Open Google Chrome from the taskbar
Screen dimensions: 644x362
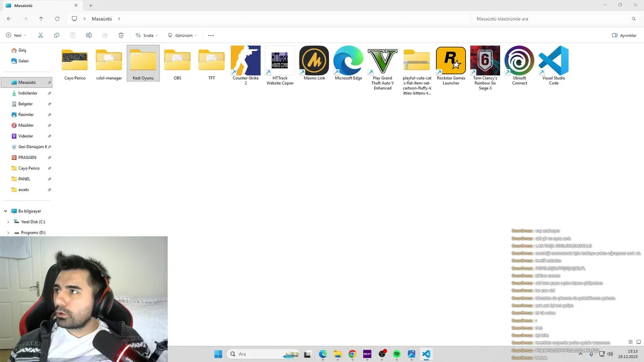352,354
